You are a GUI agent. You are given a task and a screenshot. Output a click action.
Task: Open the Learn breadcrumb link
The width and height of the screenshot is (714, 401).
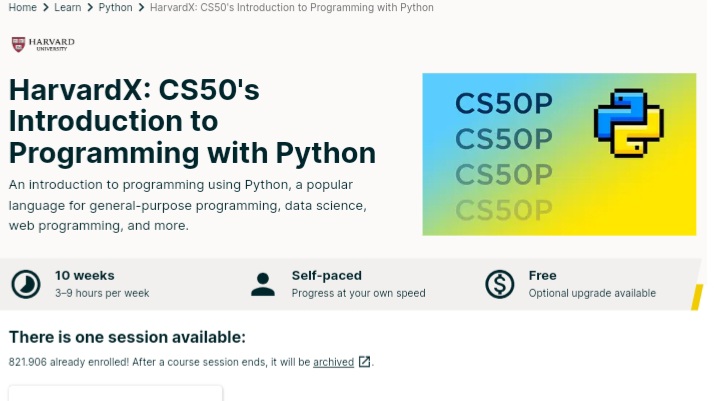68,8
